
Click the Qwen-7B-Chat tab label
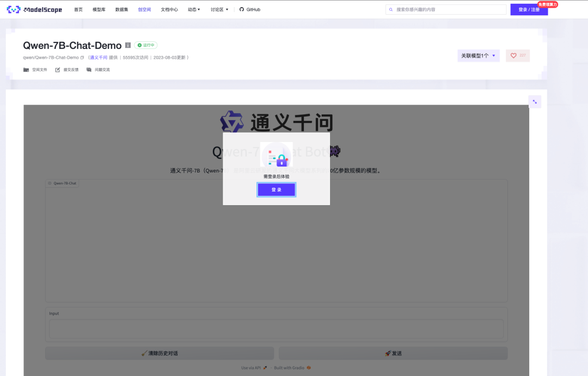click(x=62, y=183)
